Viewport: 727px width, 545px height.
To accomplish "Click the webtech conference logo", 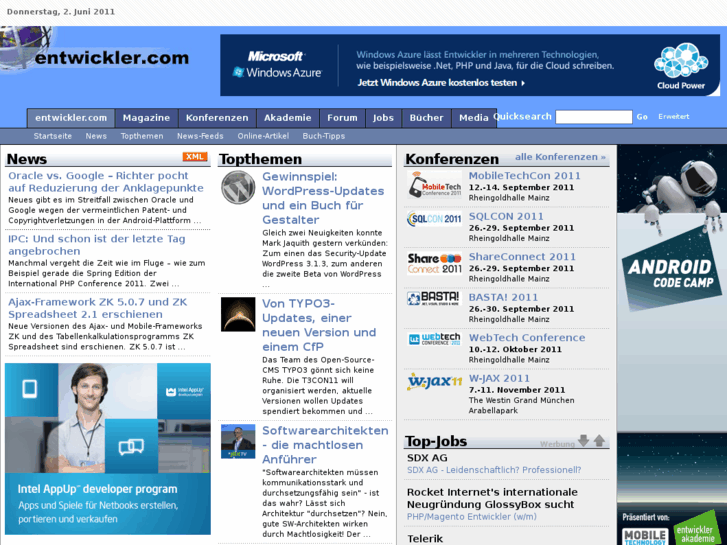I will pyautogui.click(x=434, y=339).
